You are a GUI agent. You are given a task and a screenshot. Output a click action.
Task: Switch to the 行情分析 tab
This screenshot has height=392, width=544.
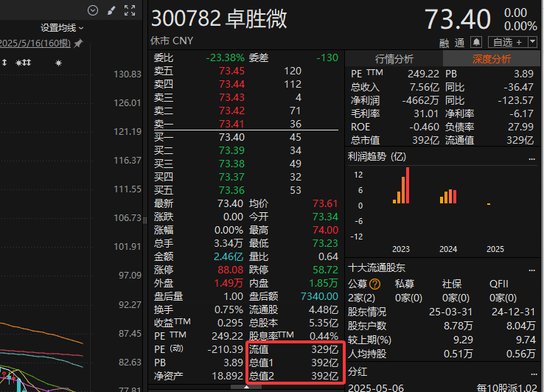[394, 59]
